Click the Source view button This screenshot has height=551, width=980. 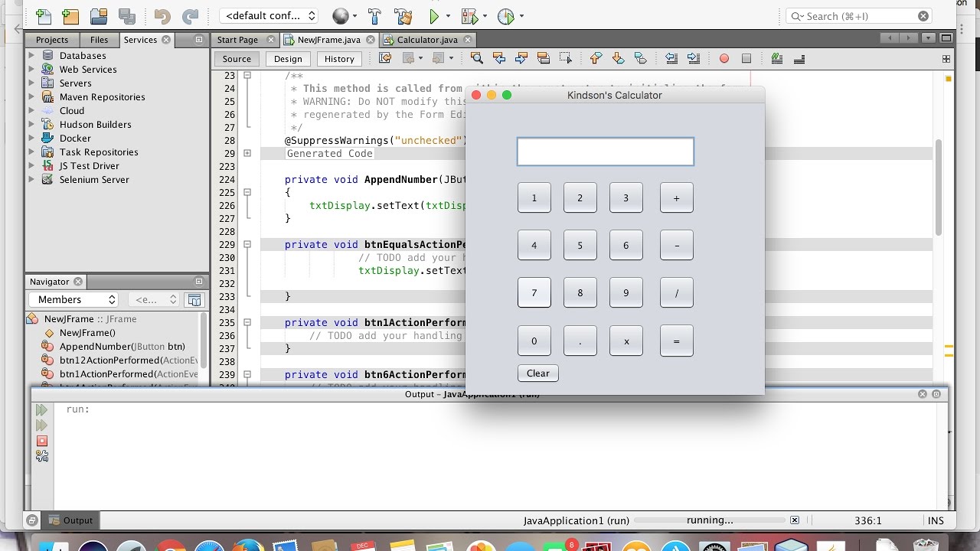[x=237, y=59]
